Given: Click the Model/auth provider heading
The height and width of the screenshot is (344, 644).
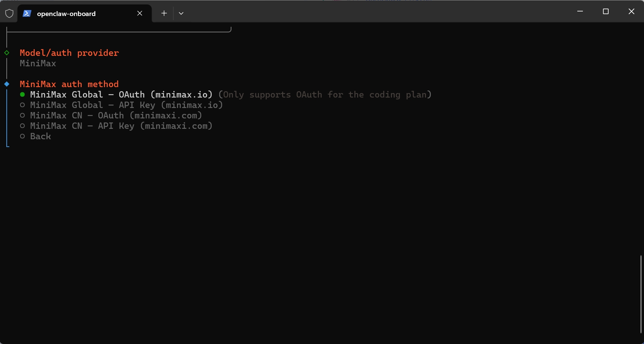Looking at the screenshot, I should point(69,53).
